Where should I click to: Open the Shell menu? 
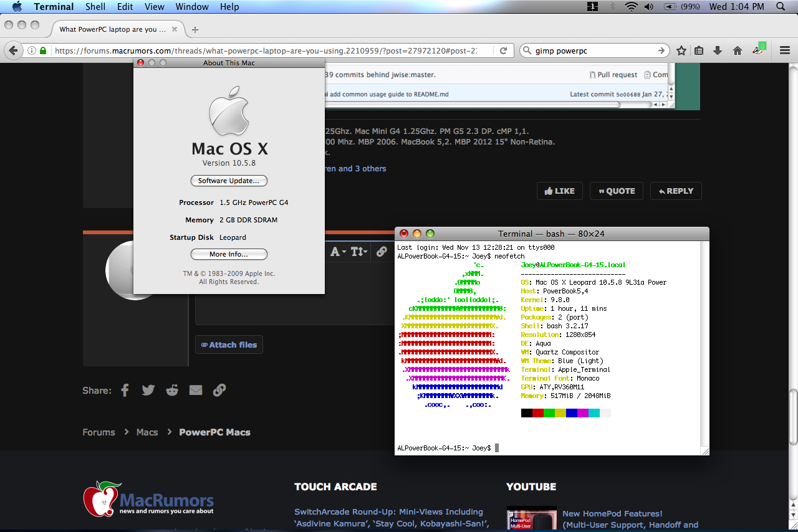[x=95, y=7]
